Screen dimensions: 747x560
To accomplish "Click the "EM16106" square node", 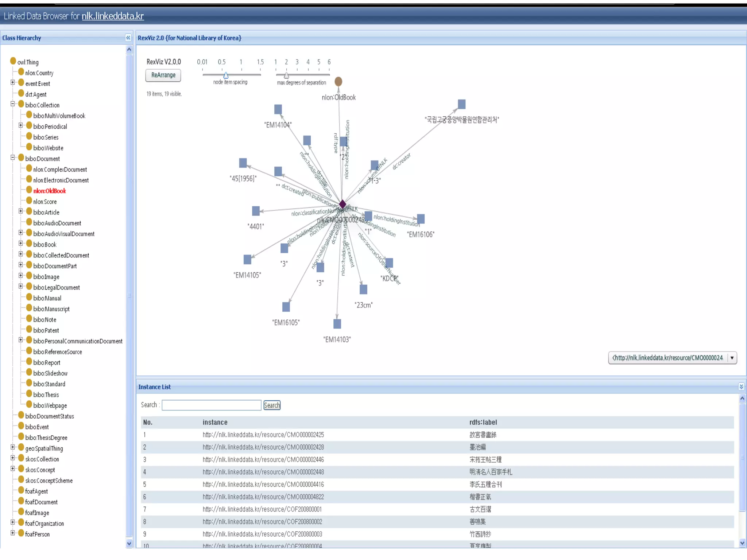I will click(421, 219).
